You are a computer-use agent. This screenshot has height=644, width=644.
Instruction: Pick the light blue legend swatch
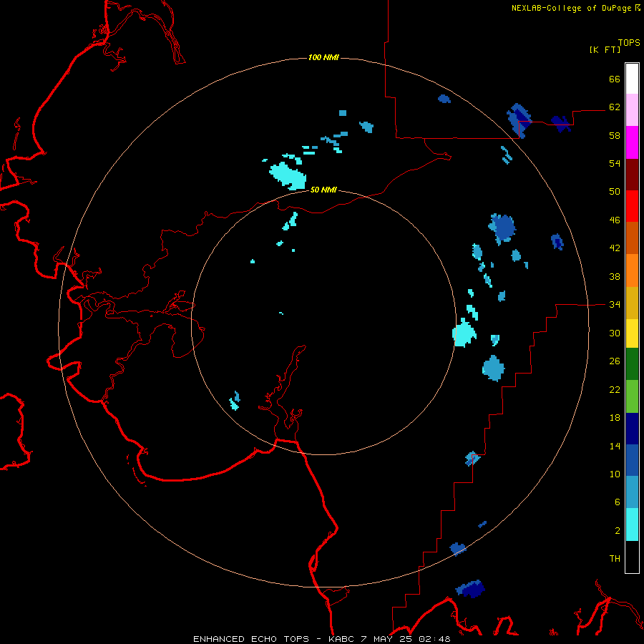pos(632,492)
